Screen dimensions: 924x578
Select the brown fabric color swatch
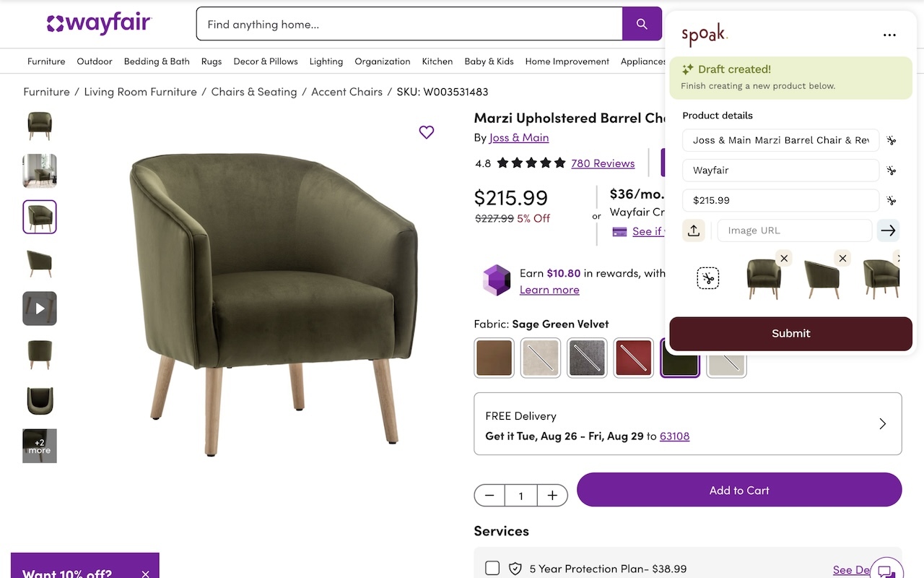click(494, 358)
